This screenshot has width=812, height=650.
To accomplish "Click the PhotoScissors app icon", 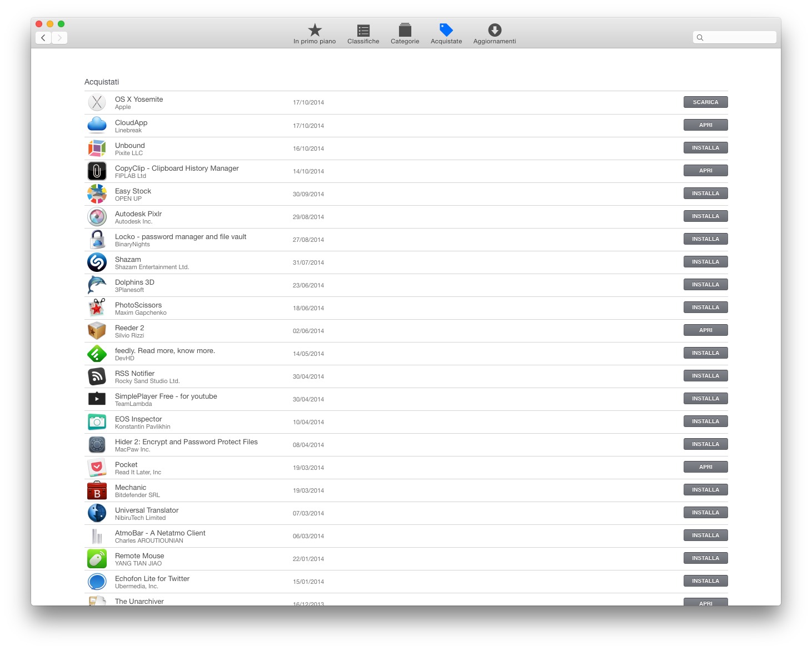I will click(x=97, y=307).
